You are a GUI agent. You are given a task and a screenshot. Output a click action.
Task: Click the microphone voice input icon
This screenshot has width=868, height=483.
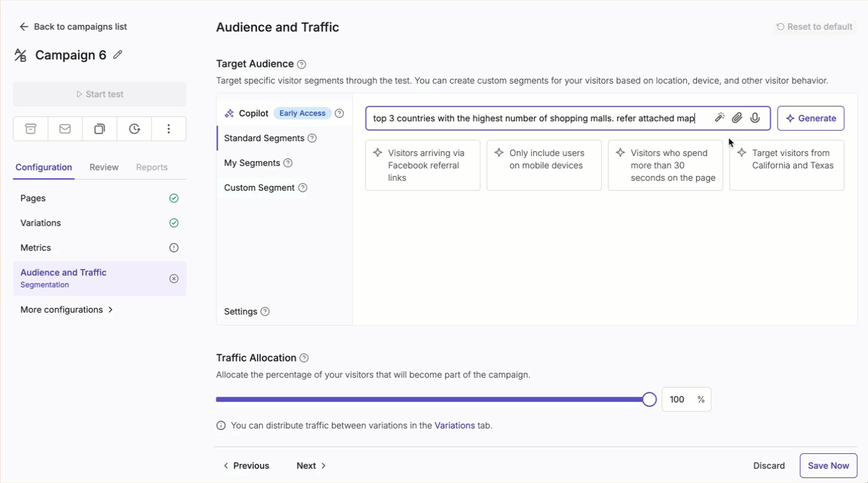point(755,118)
